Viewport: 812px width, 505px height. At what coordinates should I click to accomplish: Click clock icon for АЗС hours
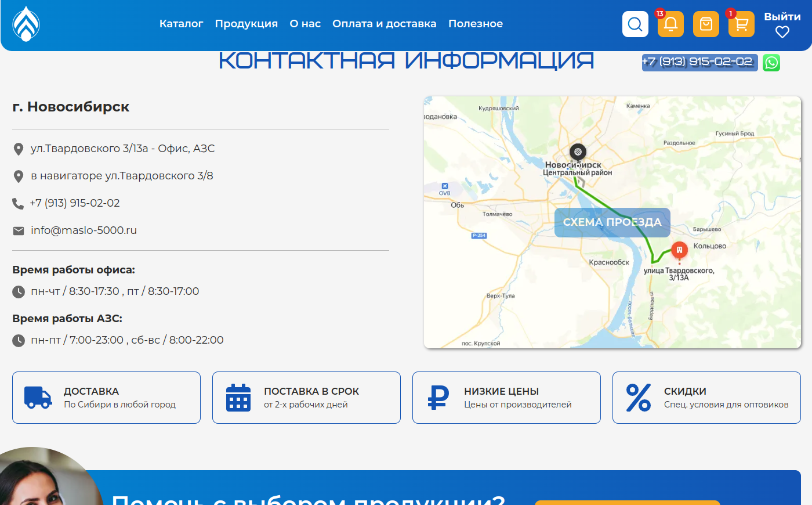click(x=19, y=341)
